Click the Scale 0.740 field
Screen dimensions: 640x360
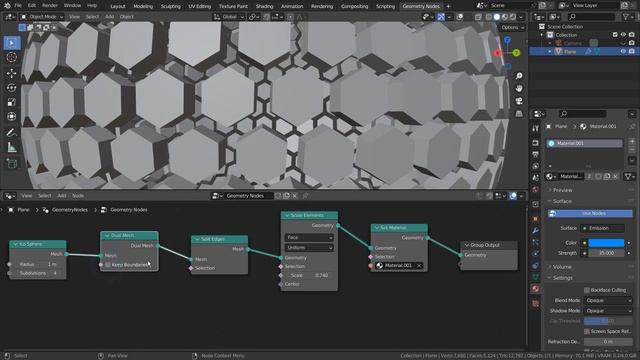pos(309,276)
